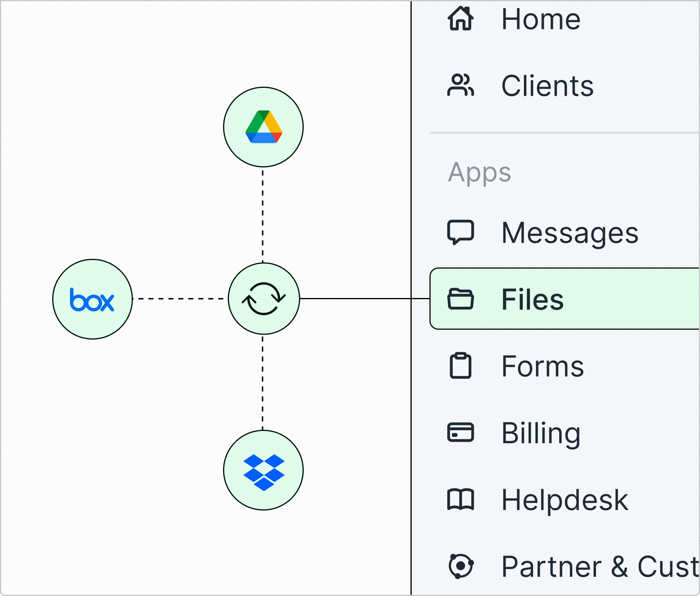Open the Forms app label
This screenshot has height=596, width=700.
point(542,366)
